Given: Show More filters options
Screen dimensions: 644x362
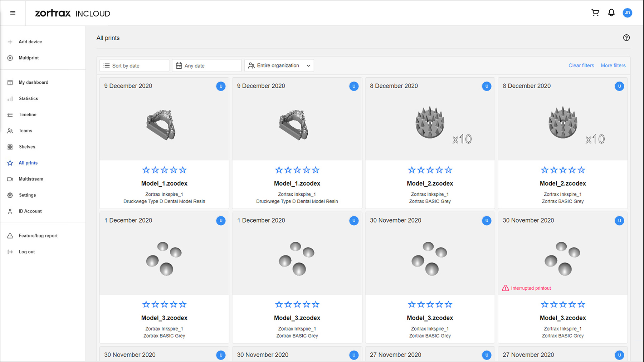Looking at the screenshot, I should (613, 65).
